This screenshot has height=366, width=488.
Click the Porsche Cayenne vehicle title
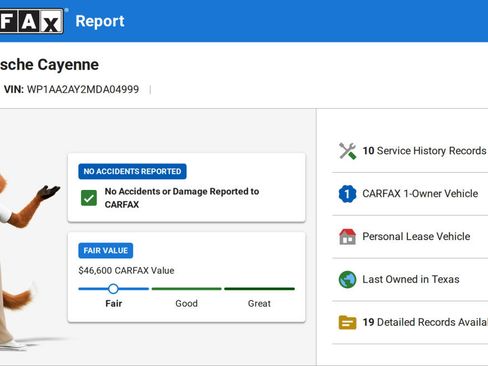[49, 65]
